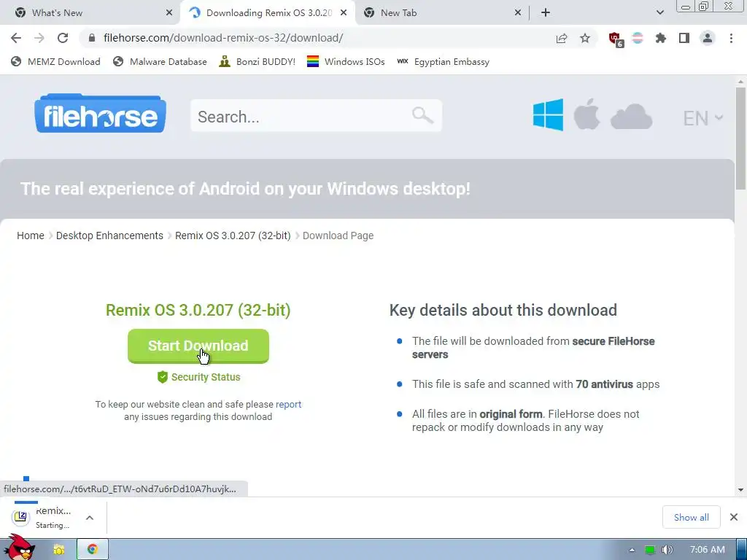
Task: Open the Bonzi BUDDY! bookmark
Action: pos(258,62)
